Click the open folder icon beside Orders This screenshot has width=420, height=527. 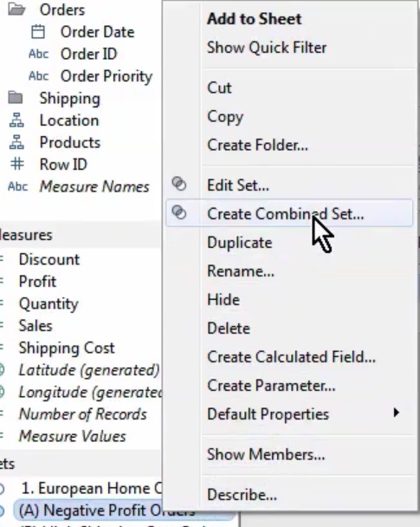16,10
